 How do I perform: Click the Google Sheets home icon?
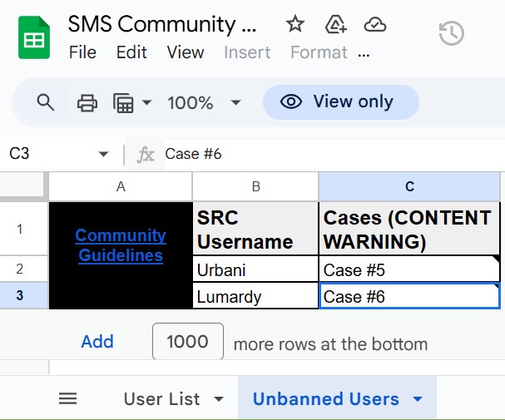point(35,39)
